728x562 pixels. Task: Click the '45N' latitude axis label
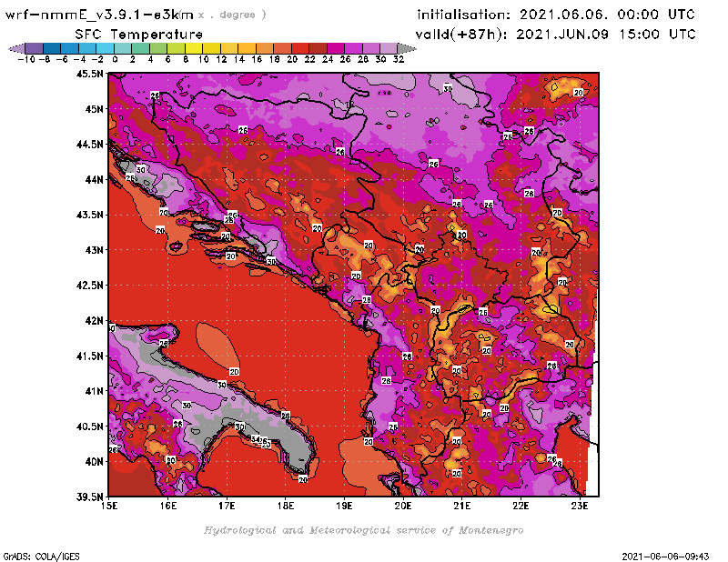94,109
